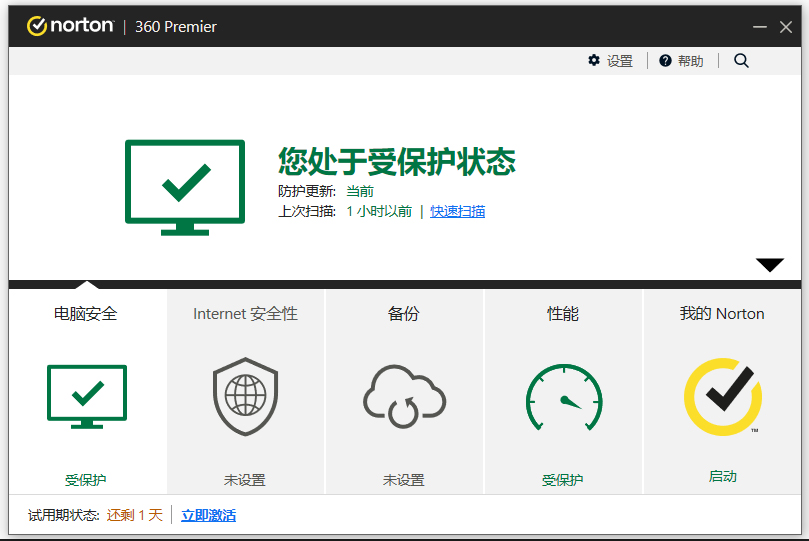Click the 立即激活 link
The height and width of the screenshot is (541, 809).
[x=208, y=515]
